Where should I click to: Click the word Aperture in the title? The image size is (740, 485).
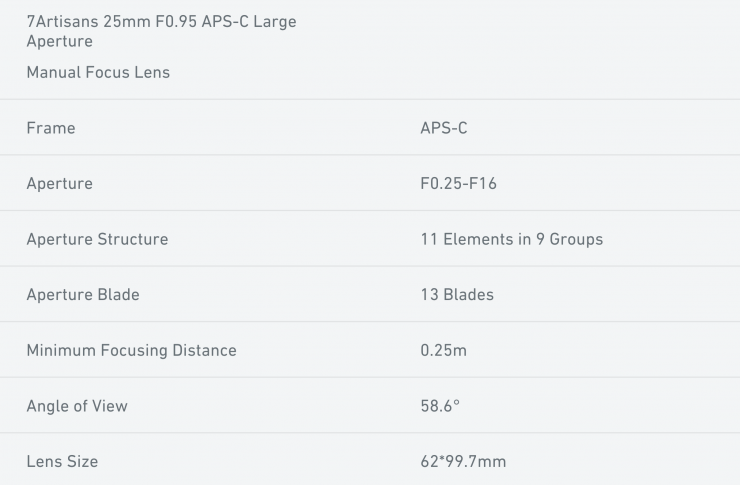click(60, 41)
